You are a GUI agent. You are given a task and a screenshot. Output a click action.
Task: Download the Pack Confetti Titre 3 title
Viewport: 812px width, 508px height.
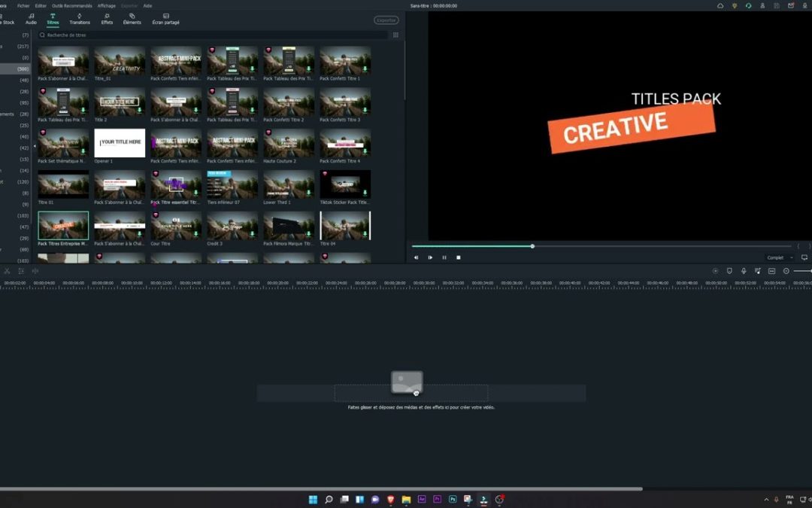point(365,110)
